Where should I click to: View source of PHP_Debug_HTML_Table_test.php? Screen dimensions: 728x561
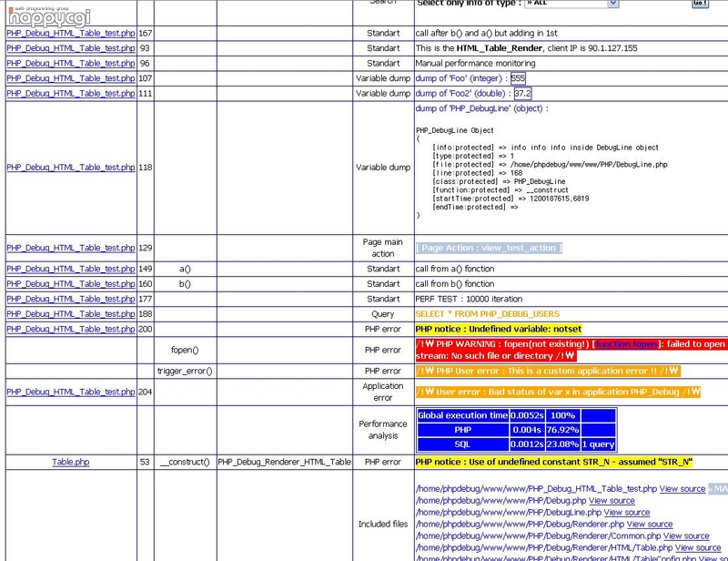coord(682,489)
